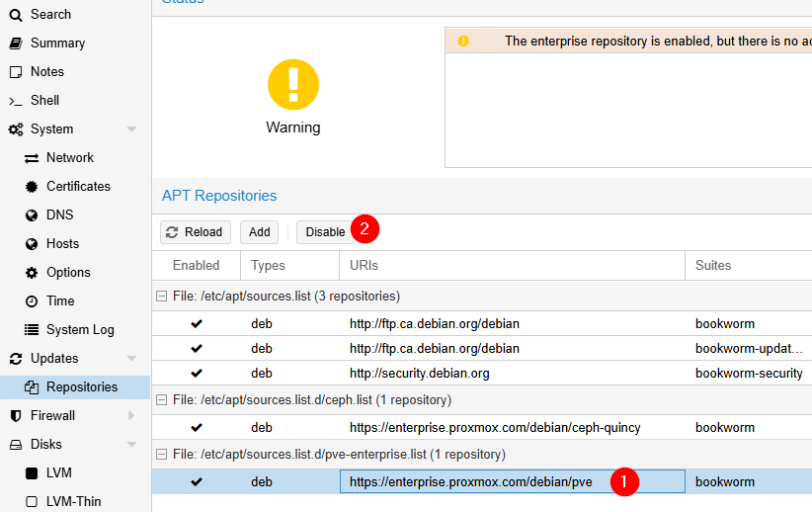This screenshot has width=812, height=512.
Task: Click enabled checkmark for pve-enterprise repository
Action: pos(197,482)
